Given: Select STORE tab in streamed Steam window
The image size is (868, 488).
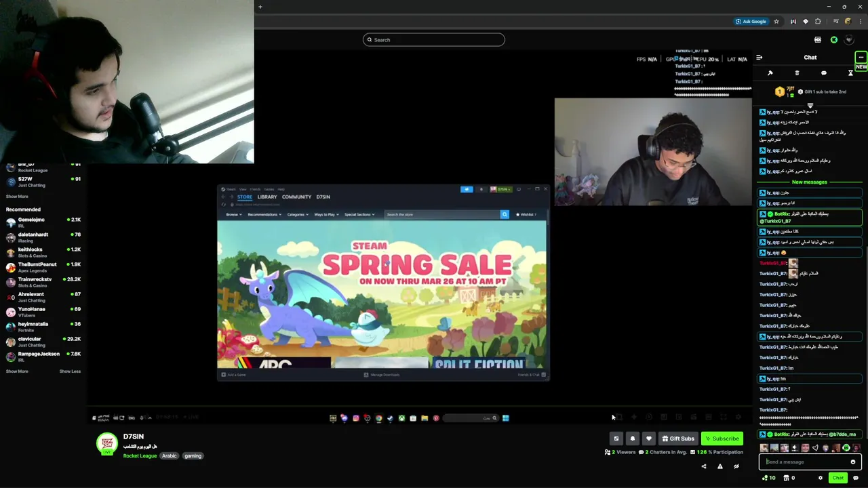Looking at the screenshot, I should click(x=245, y=197).
